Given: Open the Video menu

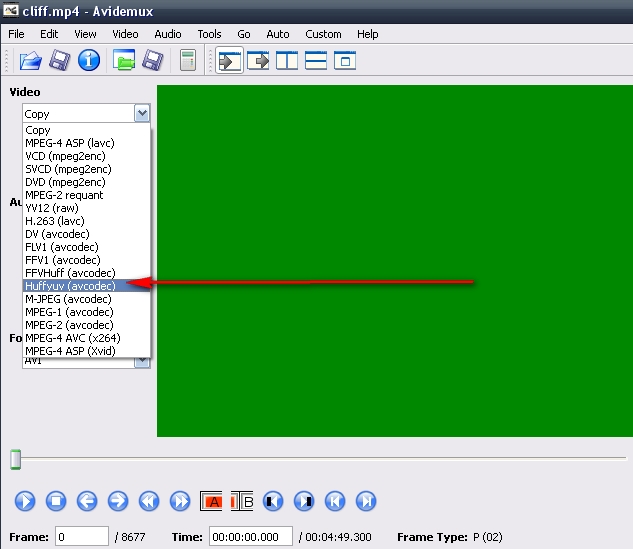Looking at the screenshot, I should (125, 34).
